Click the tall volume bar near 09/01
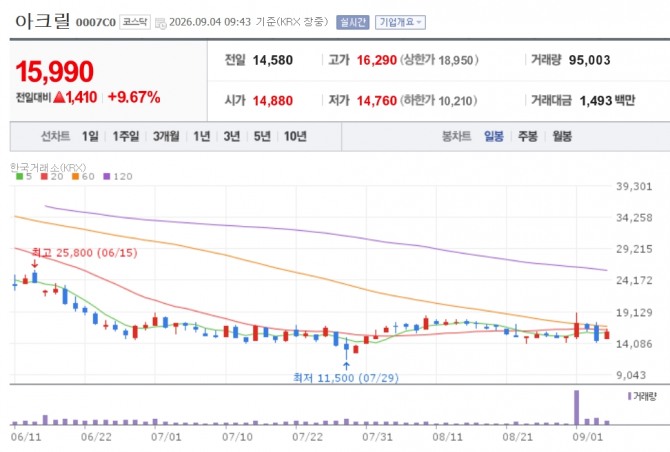The height and width of the screenshot is (452, 670). click(x=576, y=407)
